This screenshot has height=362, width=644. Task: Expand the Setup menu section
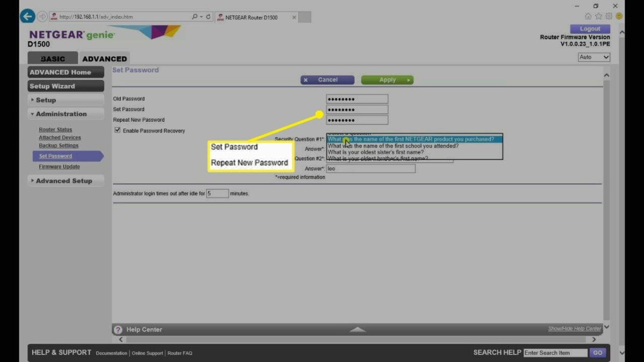click(x=65, y=100)
